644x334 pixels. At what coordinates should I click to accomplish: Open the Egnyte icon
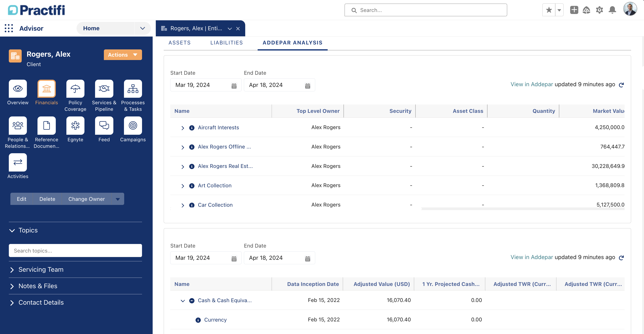tap(75, 125)
